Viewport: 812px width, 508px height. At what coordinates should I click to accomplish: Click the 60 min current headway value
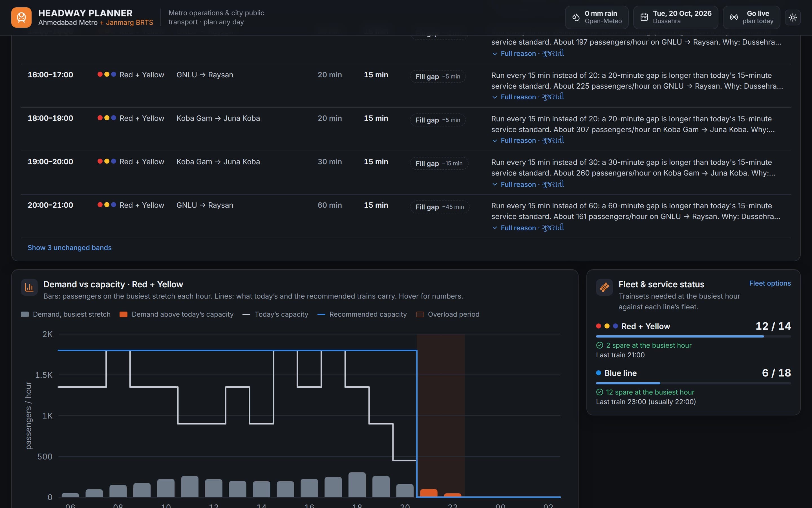coord(330,205)
